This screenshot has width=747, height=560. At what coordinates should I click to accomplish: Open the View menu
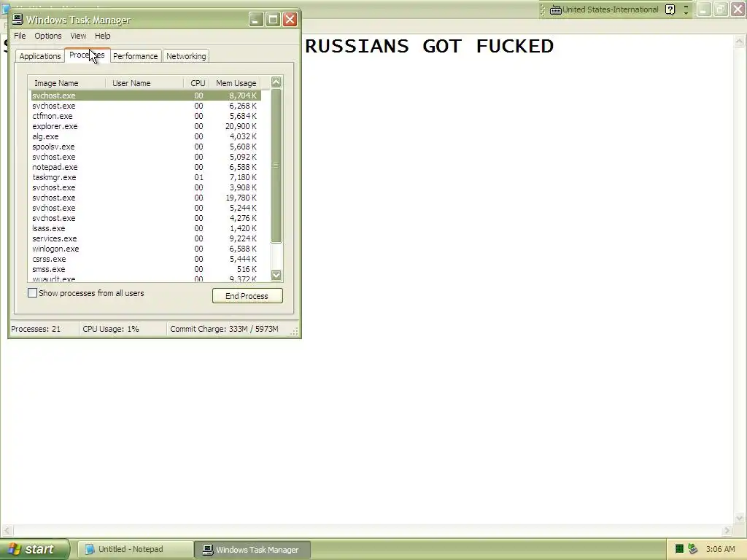[78, 36]
